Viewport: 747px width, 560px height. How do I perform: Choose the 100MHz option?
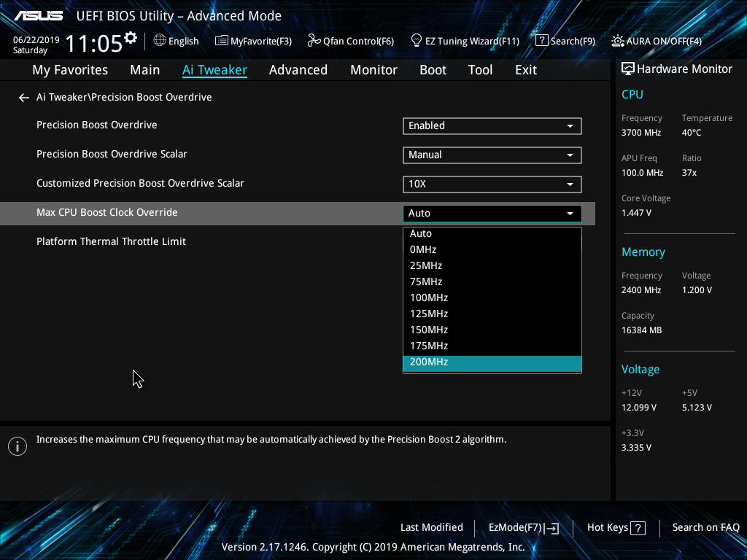coord(492,297)
